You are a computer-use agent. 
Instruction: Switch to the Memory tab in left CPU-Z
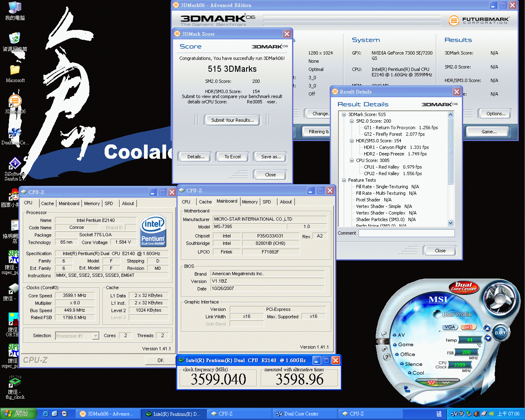92,203
